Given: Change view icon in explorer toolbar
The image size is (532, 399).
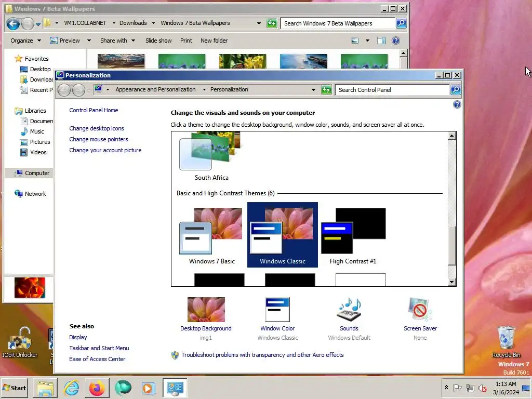Looking at the screenshot, I should tap(355, 41).
